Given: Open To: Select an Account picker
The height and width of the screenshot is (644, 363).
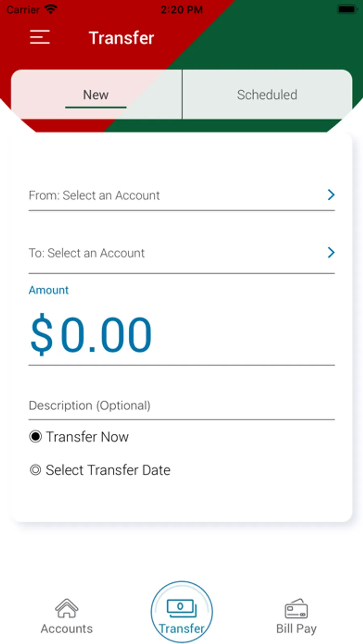Looking at the screenshot, I should pyautogui.click(x=181, y=253).
